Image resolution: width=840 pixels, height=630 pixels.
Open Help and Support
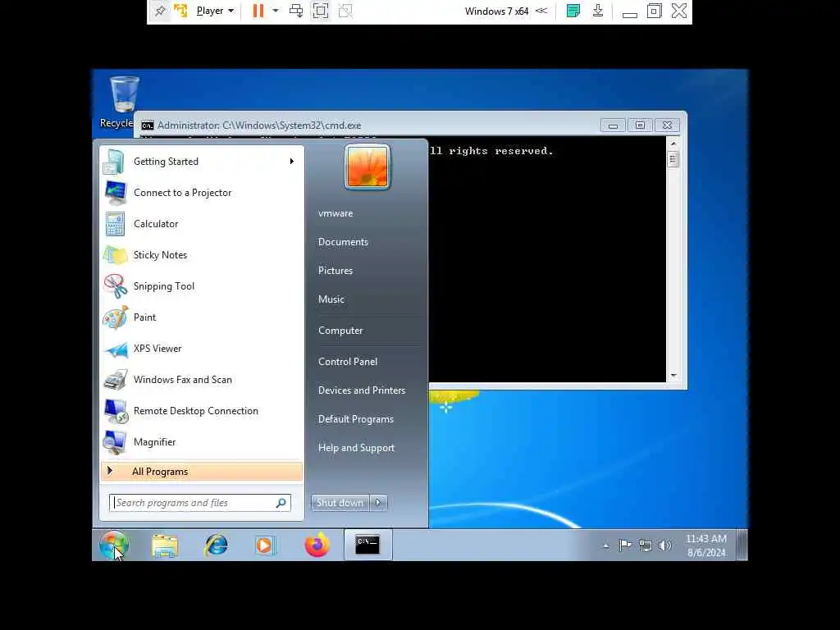coord(356,448)
